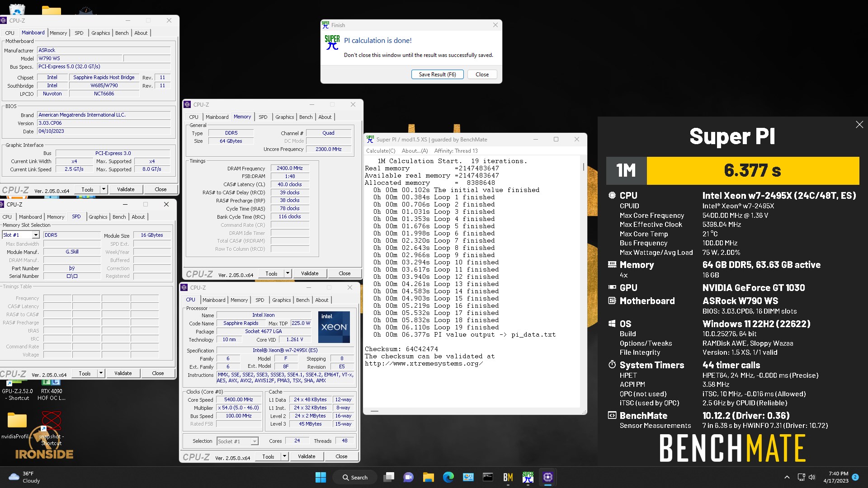868x488 pixels.
Task: Switch to Super PI taskbar icon
Action: tap(528, 477)
